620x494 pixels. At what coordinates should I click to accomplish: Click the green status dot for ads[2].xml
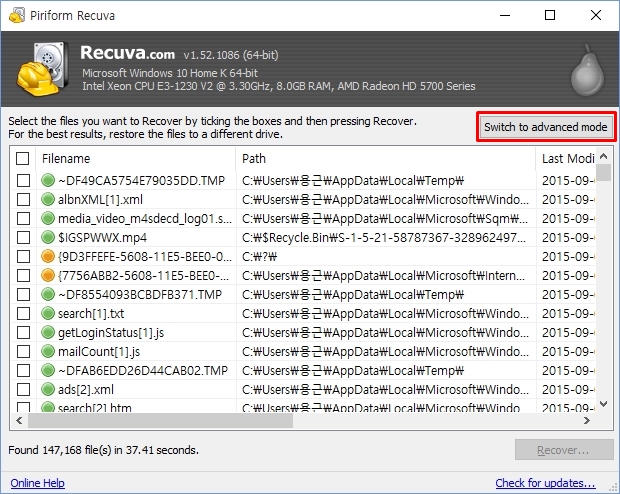[48, 389]
